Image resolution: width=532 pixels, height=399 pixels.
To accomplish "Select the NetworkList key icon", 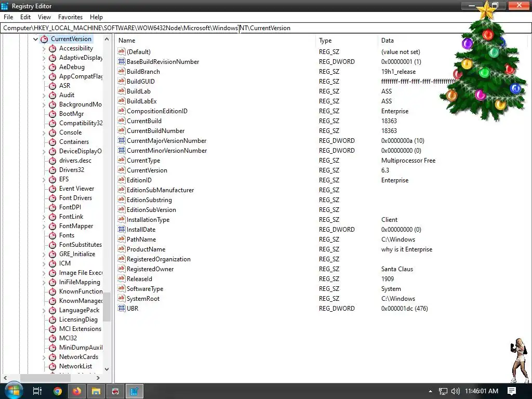I will [52, 367].
